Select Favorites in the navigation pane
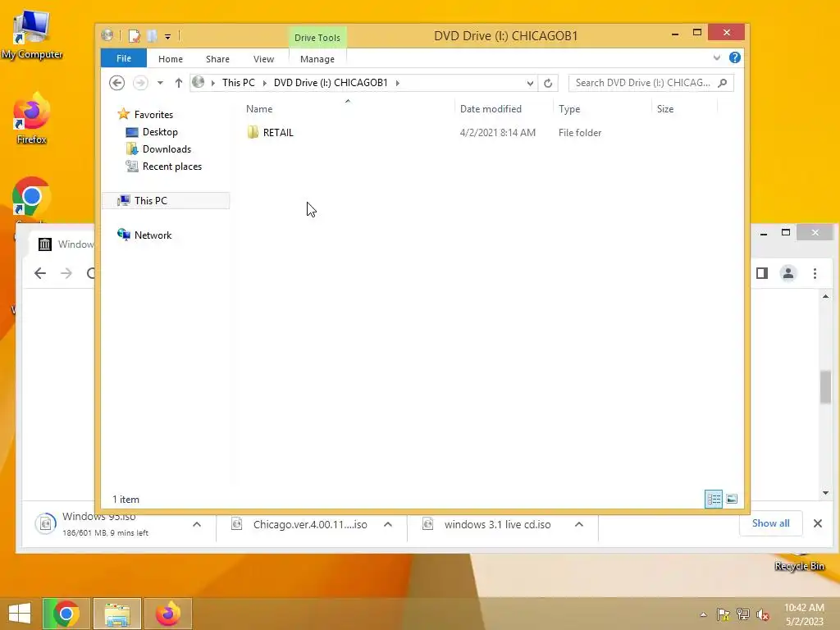The width and height of the screenshot is (840, 630). (153, 114)
